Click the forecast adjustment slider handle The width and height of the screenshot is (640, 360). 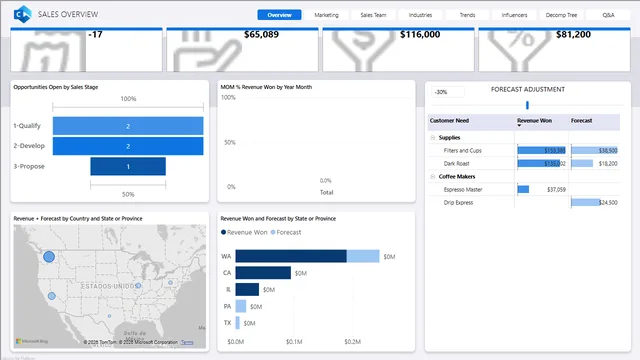tap(527, 105)
